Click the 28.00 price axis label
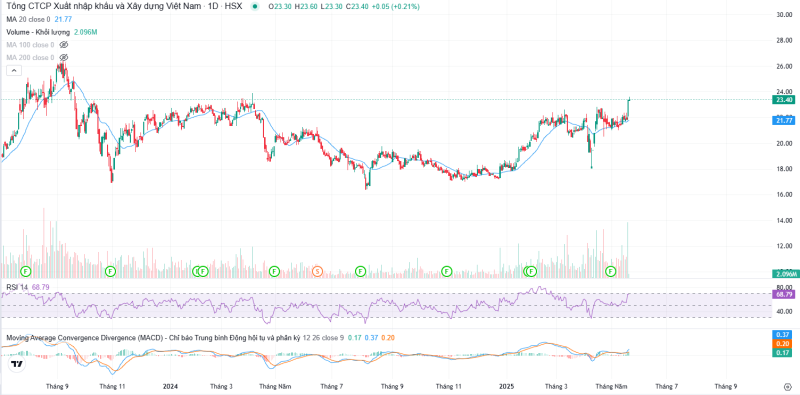The image size is (800, 395). click(784, 40)
